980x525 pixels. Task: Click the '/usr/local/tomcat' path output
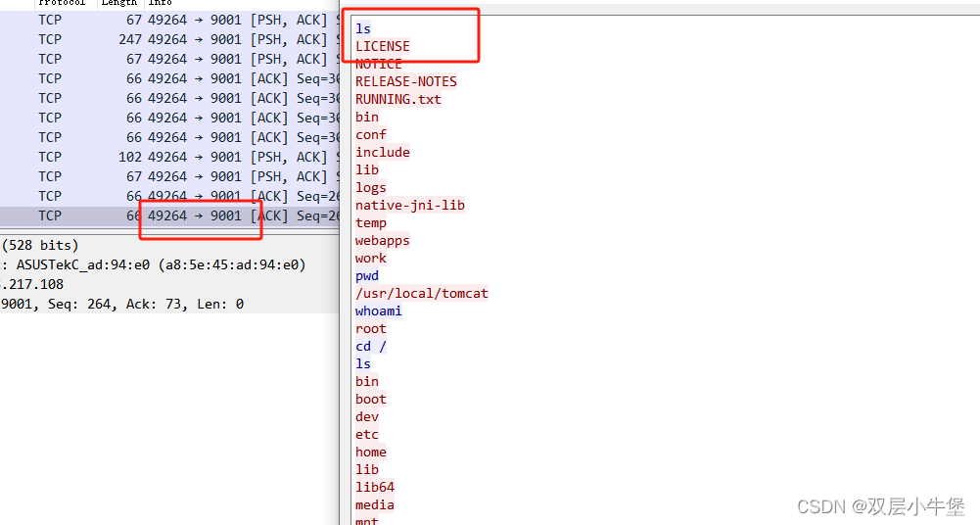pyautogui.click(x=422, y=293)
